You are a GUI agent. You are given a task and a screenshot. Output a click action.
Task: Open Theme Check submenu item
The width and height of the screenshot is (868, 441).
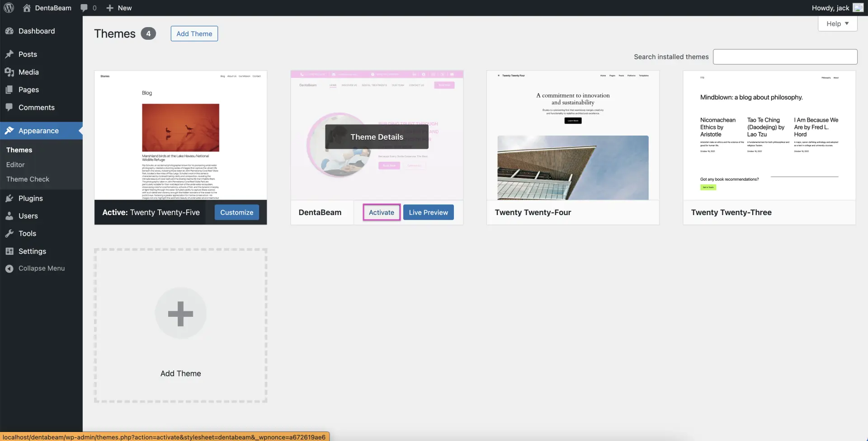[x=28, y=179]
